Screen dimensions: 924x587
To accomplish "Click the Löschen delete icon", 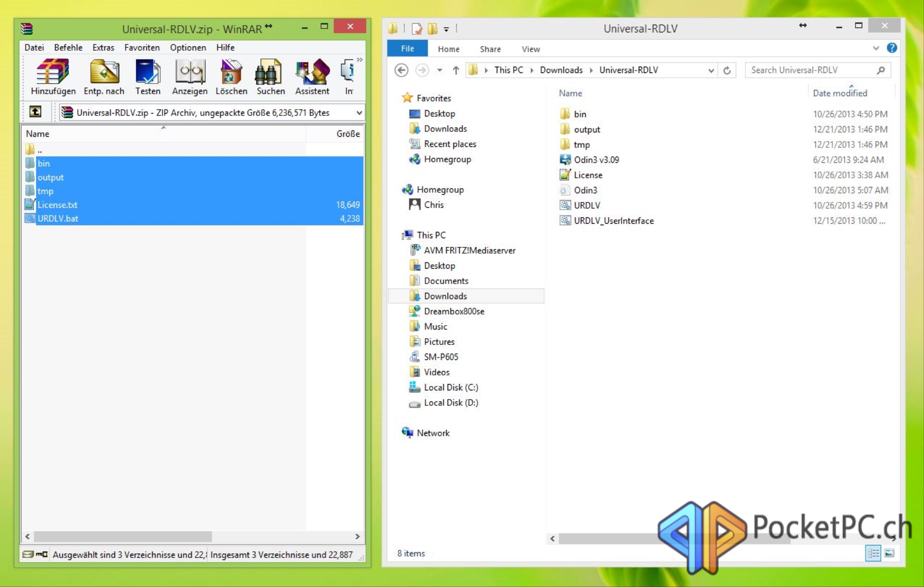I will (x=231, y=76).
